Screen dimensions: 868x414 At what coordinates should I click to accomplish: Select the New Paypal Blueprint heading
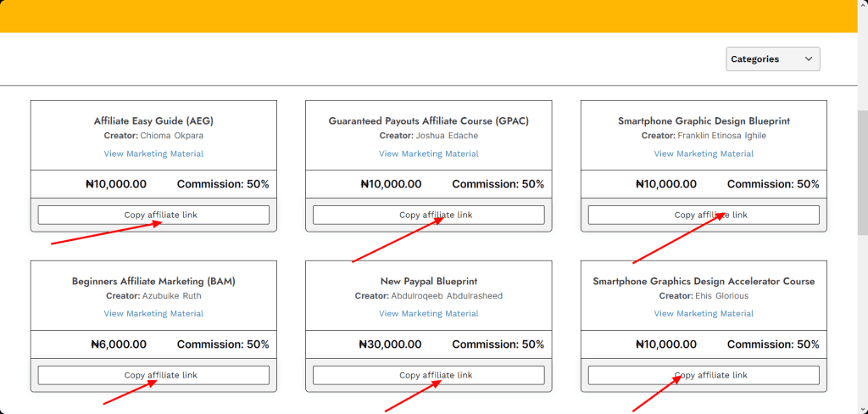(428, 281)
